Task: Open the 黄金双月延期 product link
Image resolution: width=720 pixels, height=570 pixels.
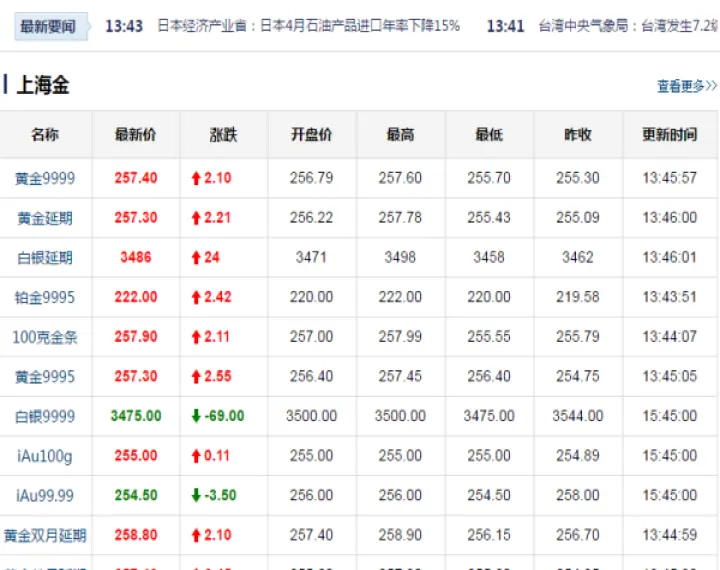Action: [45, 535]
